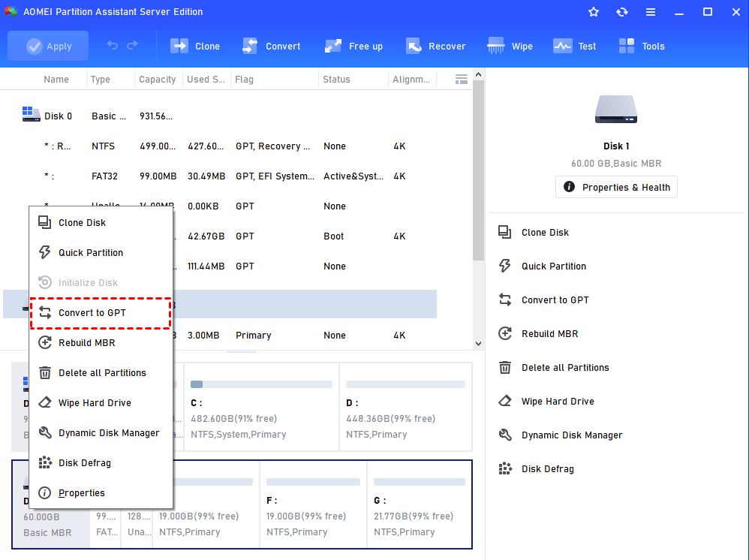The width and height of the screenshot is (749, 560).
Task: Click Rebuild MBR text in right panel
Action: coord(550,334)
